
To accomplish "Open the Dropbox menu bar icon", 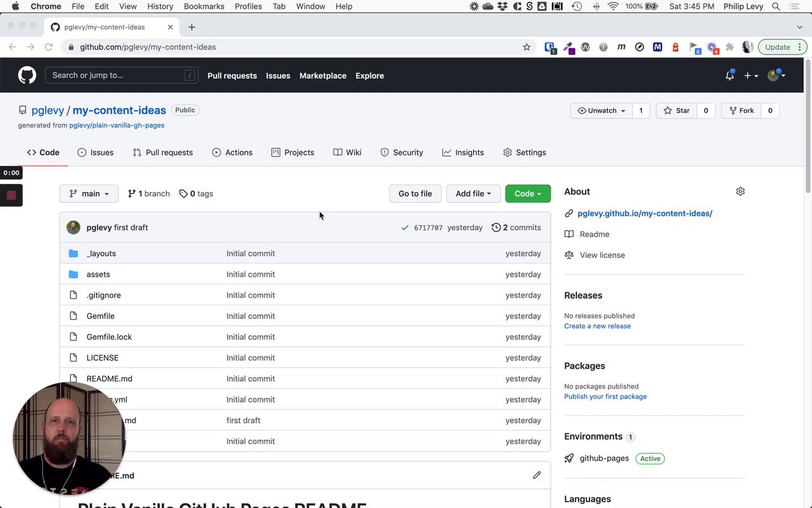I will [x=502, y=6].
